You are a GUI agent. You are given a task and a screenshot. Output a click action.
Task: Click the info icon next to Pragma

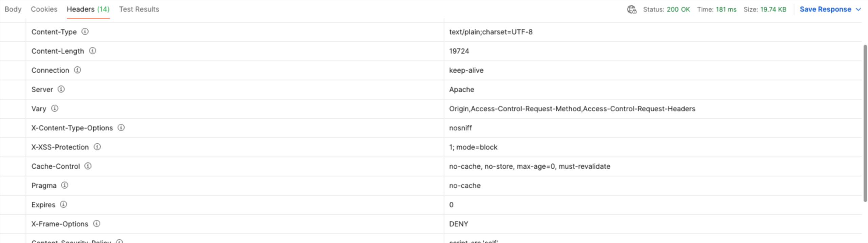64,185
